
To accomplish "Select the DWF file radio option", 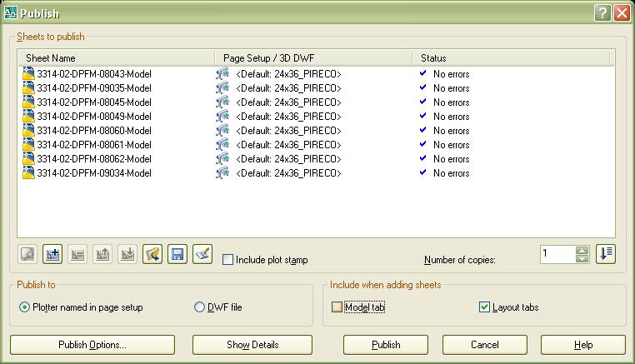I will coord(199,307).
